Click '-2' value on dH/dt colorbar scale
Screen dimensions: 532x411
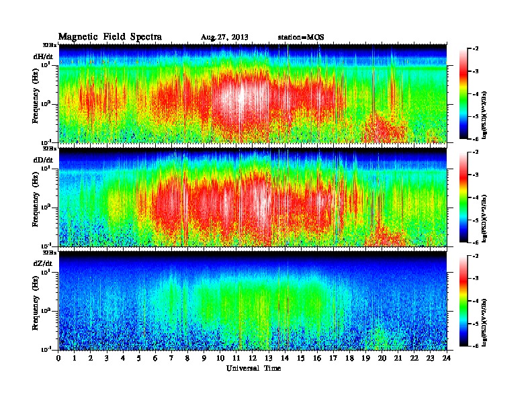[x=476, y=49]
